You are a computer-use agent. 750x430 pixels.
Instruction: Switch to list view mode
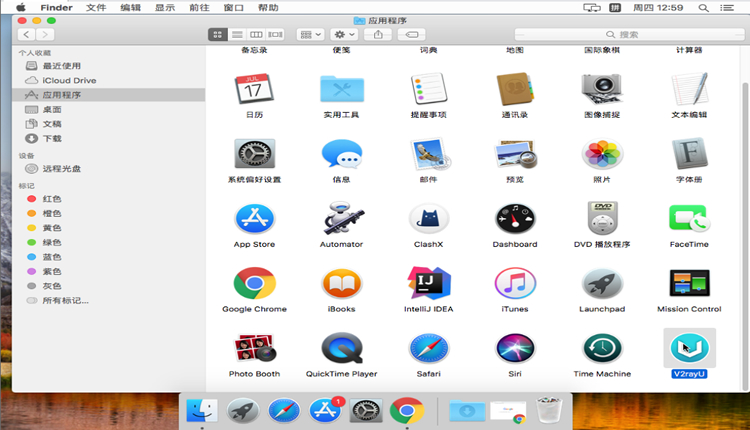[236, 34]
